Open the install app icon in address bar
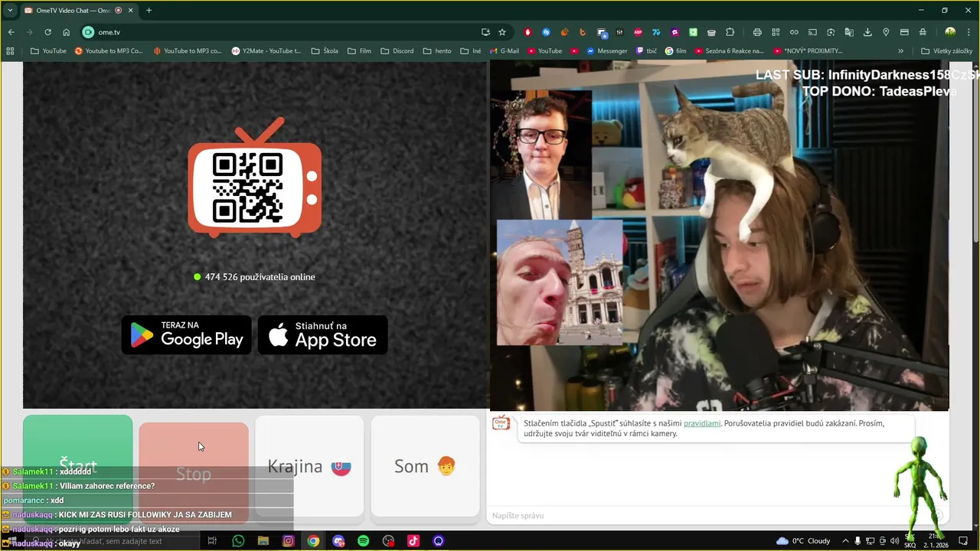Image resolution: width=980 pixels, height=551 pixels. click(x=485, y=32)
